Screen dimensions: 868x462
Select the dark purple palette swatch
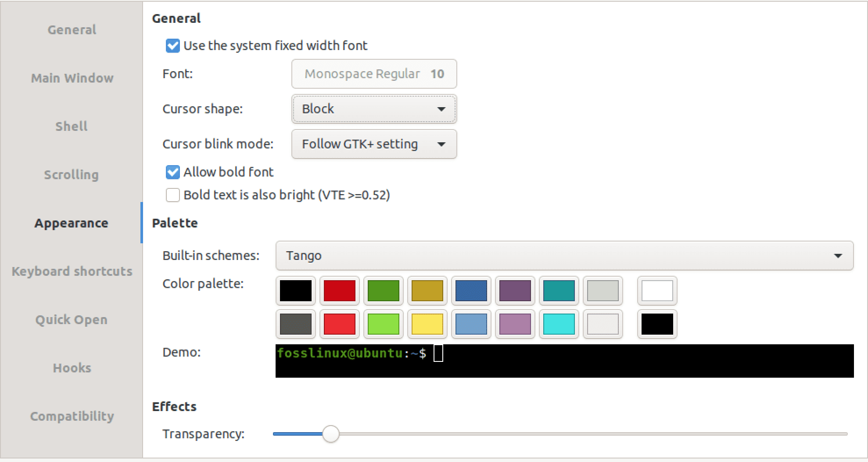(x=515, y=291)
